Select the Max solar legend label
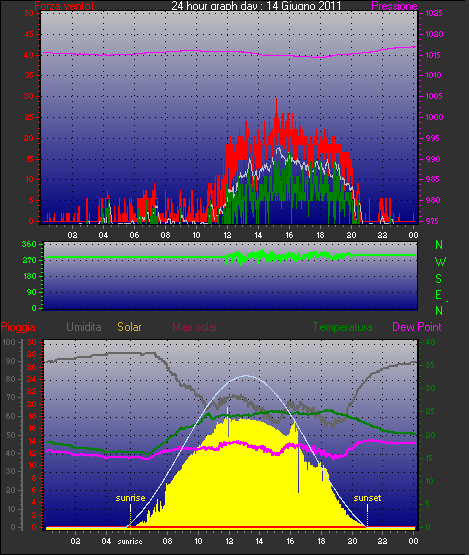 coord(195,327)
